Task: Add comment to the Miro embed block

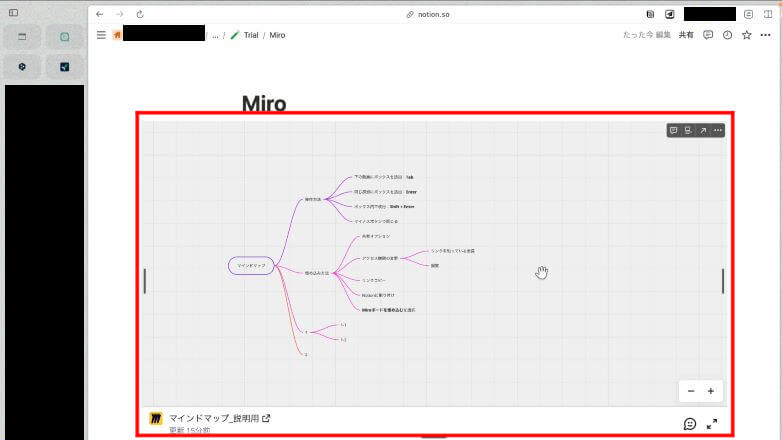Action: [x=674, y=130]
